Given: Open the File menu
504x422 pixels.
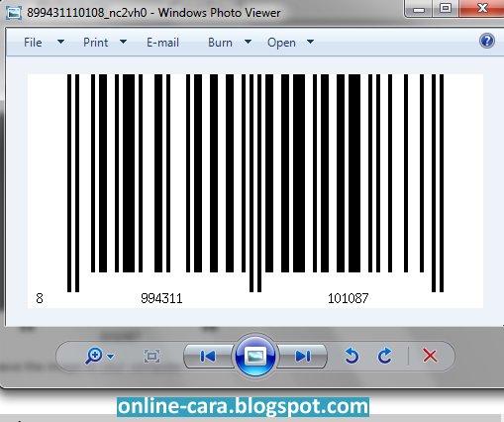Looking at the screenshot, I should (33, 43).
